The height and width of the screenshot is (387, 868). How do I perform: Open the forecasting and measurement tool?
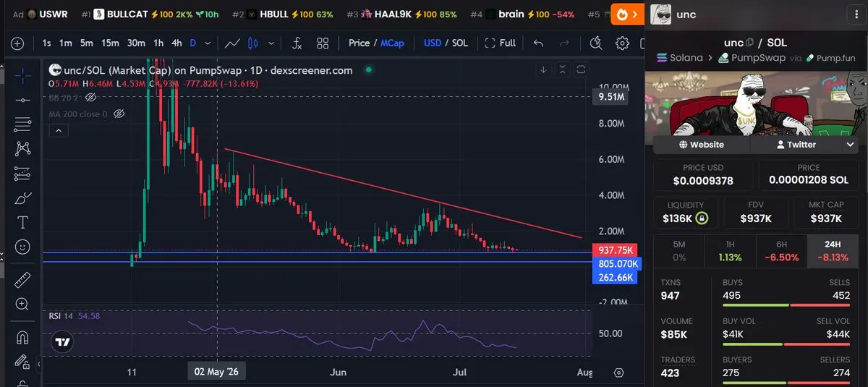pyautogui.click(x=22, y=173)
